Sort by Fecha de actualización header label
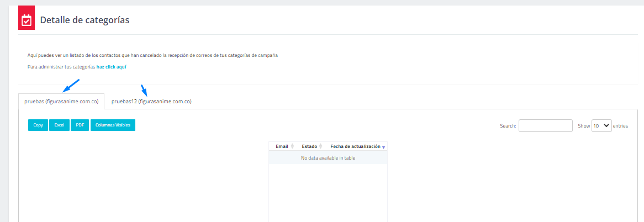Screen dimensions: 644x222 355,146
